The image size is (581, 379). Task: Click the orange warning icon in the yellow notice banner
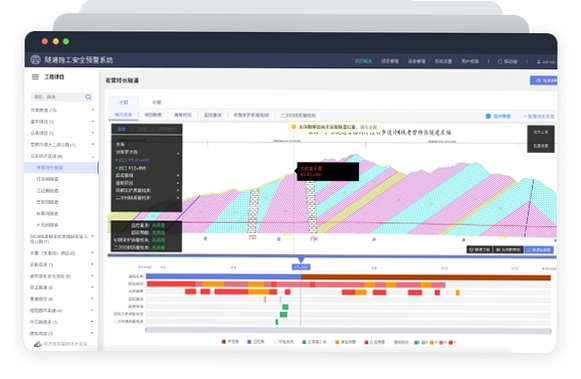(x=294, y=127)
